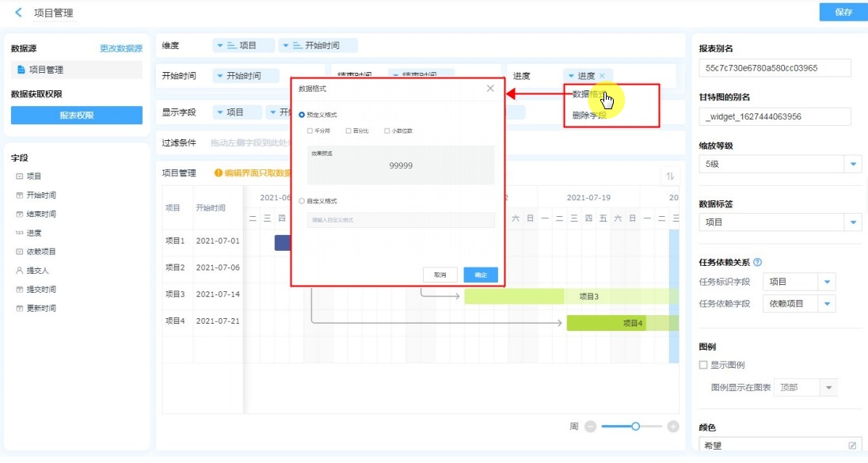868x463 pixels.
Task: Open the 任务依赖字段 dropdown
Action: tap(827, 303)
